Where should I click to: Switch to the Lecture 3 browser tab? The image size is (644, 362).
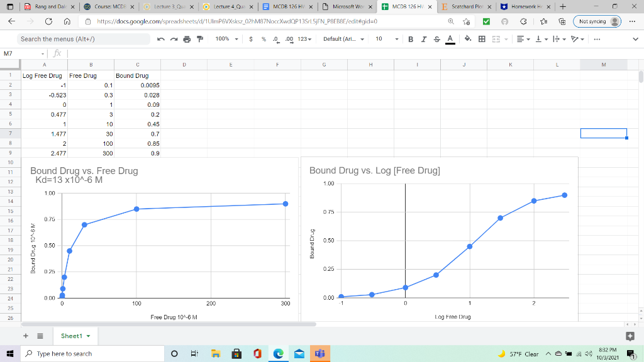tap(169, 6)
